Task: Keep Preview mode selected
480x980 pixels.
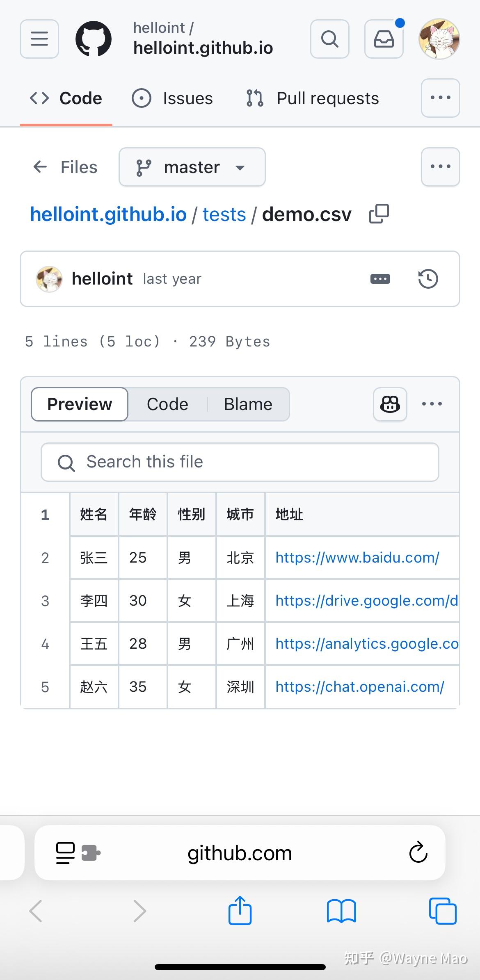Action: [x=79, y=404]
